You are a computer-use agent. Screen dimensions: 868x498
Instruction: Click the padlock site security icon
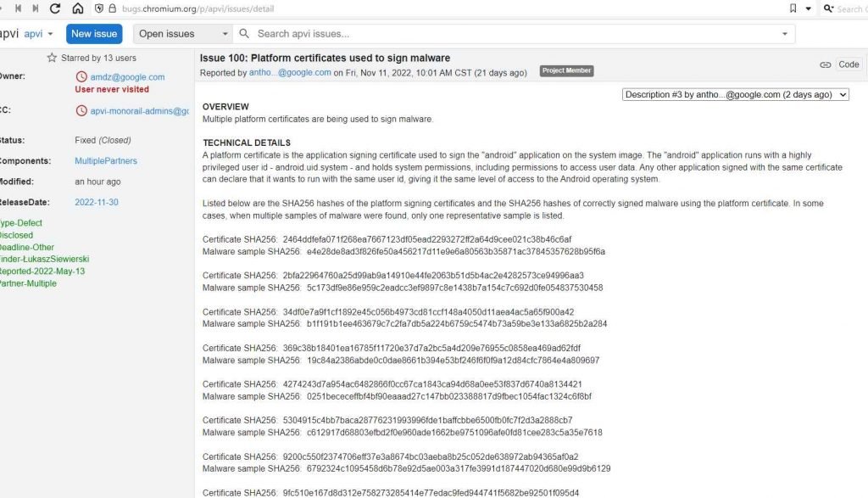pyautogui.click(x=113, y=8)
